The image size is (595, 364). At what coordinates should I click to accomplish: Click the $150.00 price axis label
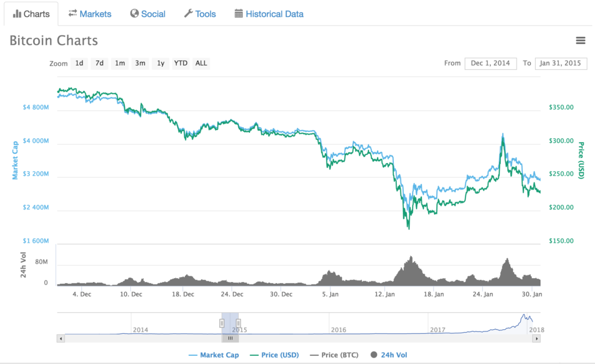coord(561,241)
